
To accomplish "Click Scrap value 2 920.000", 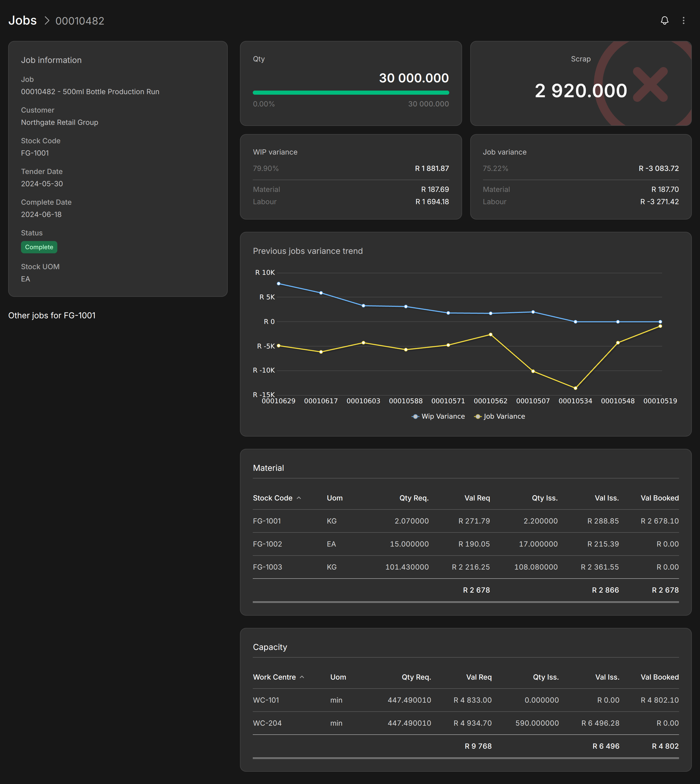I will point(581,91).
